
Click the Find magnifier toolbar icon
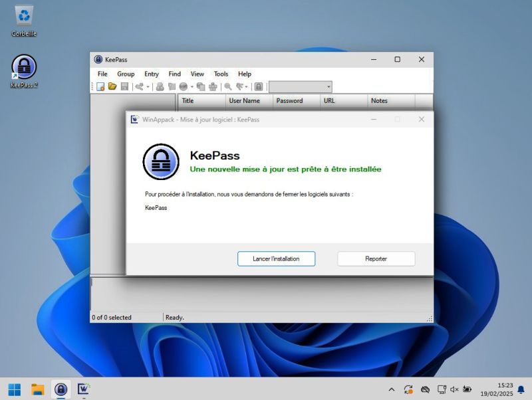[227, 86]
